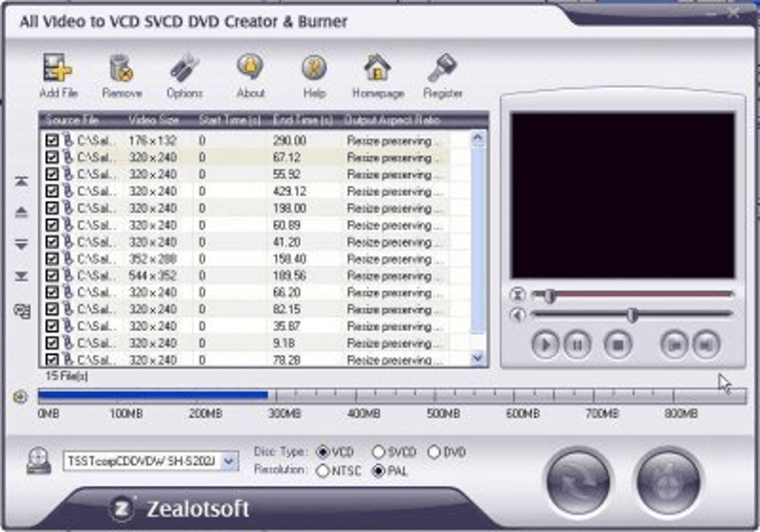This screenshot has width=760, height=532.
Task: Click the video preview screen
Action: [623, 196]
